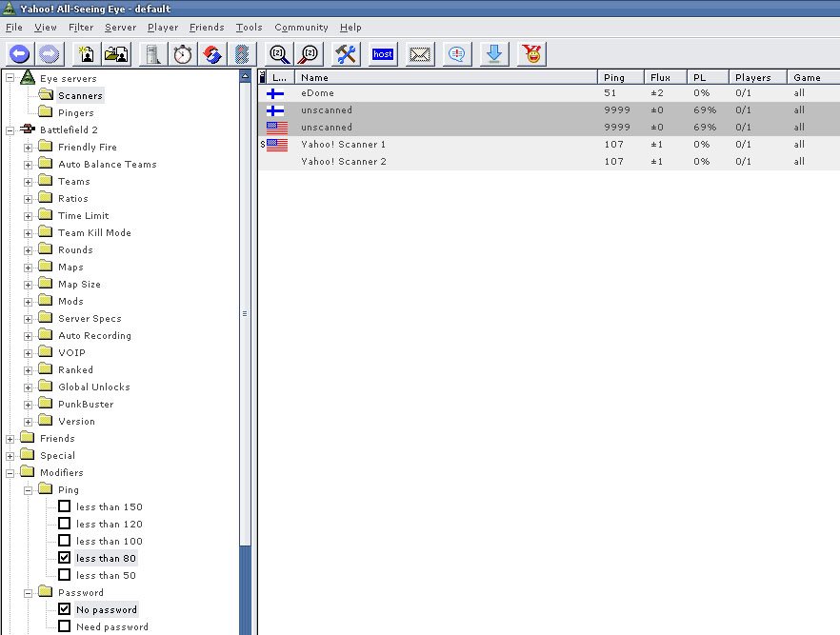Viewport: 840px width, 635px height.
Task: Click the blue host toolbar button
Action: pos(383,54)
